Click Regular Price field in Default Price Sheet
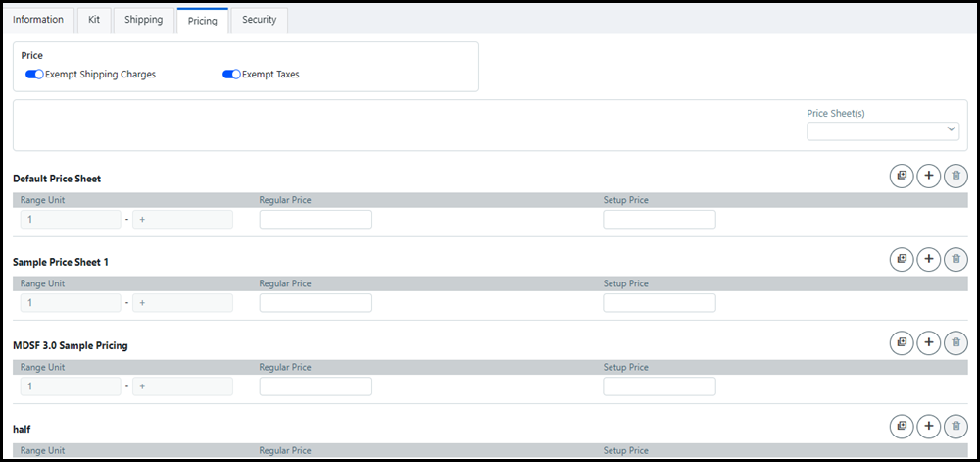Screen dimensions: 980x462 (316, 220)
